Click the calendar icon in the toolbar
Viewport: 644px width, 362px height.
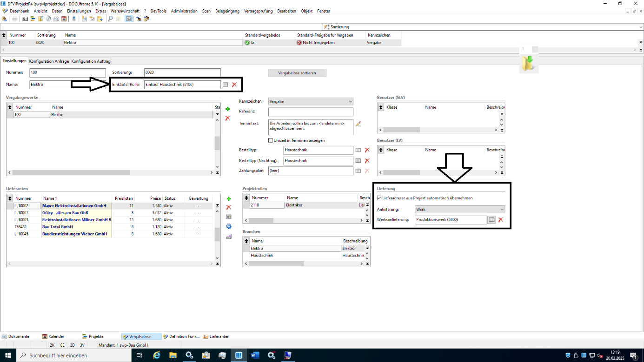point(64,19)
